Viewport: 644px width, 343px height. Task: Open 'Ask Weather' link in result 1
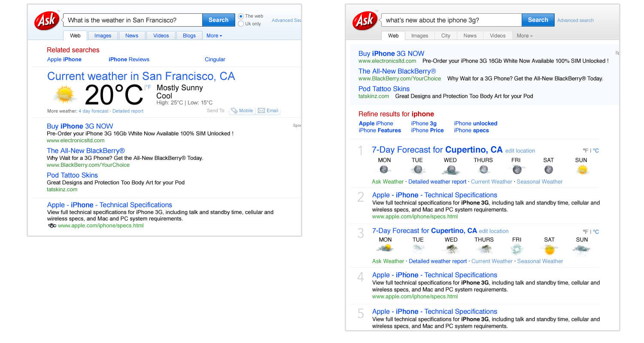point(388,182)
